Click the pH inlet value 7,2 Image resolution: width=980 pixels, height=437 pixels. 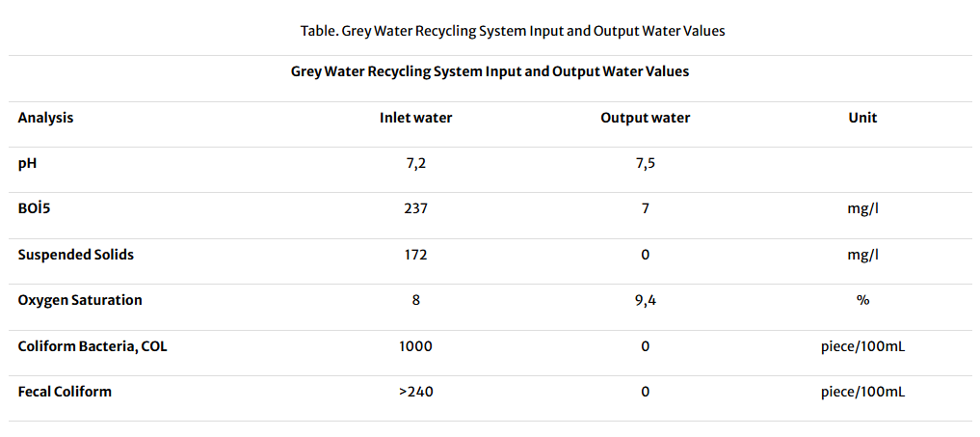[415, 163]
